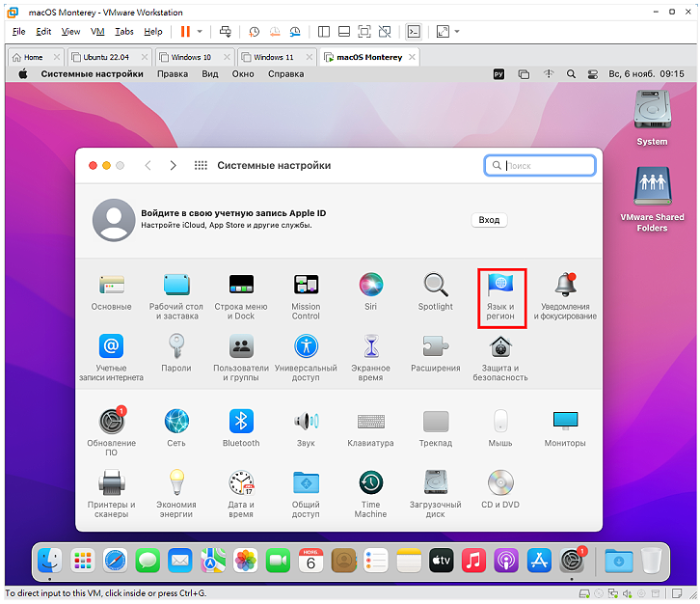Show all preferences grid button
The height and width of the screenshot is (604, 700).
(x=201, y=165)
